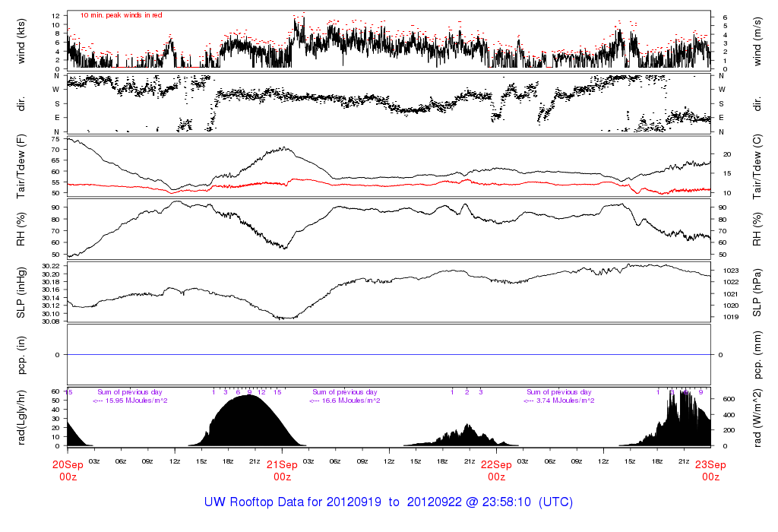Click the 'wind (m/s)' right axis label
Image resolution: width=778 pixels, height=532 pixels.
pyautogui.click(x=757, y=40)
